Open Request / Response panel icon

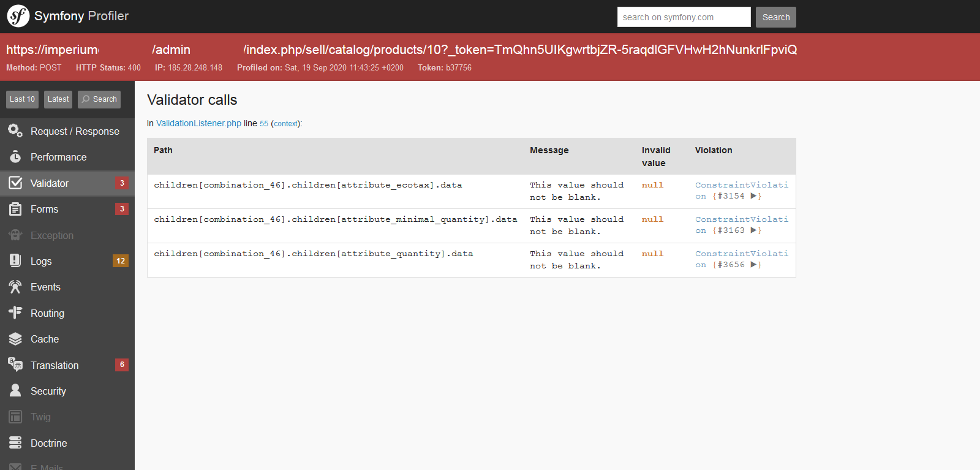click(x=15, y=131)
